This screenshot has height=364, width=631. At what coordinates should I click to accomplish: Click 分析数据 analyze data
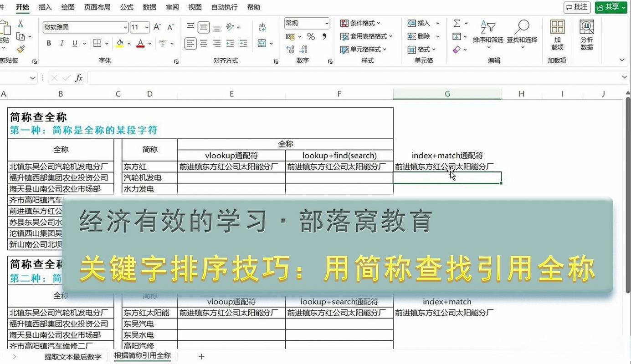click(x=587, y=35)
